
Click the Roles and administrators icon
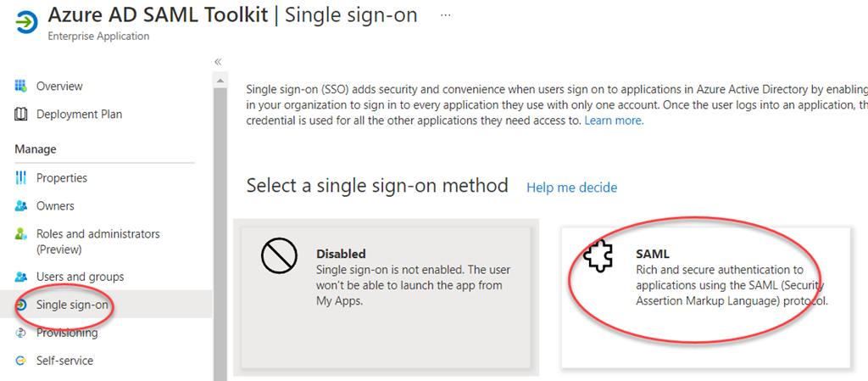pyautogui.click(x=21, y=234)
